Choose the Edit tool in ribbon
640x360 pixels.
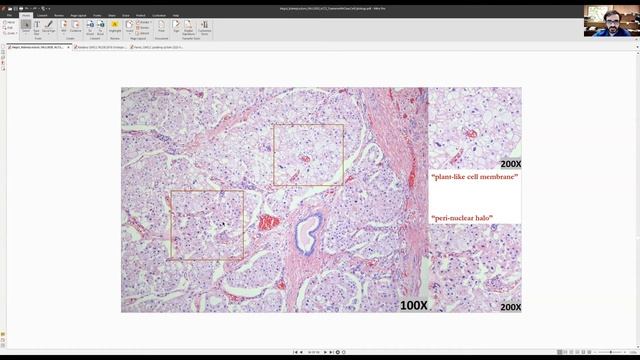(x=9, y=27)
